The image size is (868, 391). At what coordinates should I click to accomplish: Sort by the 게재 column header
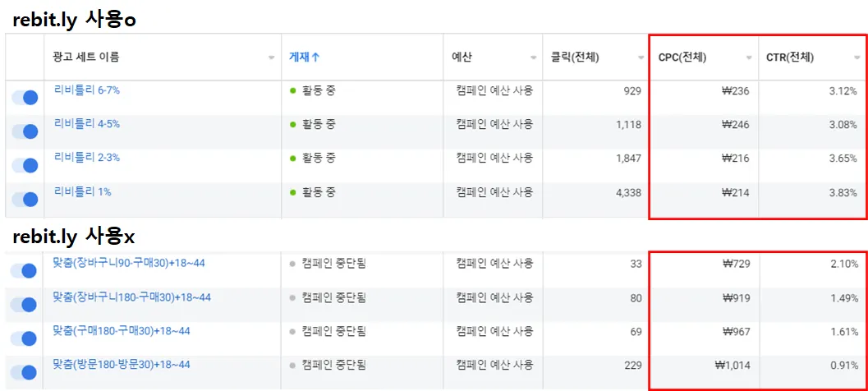tap(298, 57)
